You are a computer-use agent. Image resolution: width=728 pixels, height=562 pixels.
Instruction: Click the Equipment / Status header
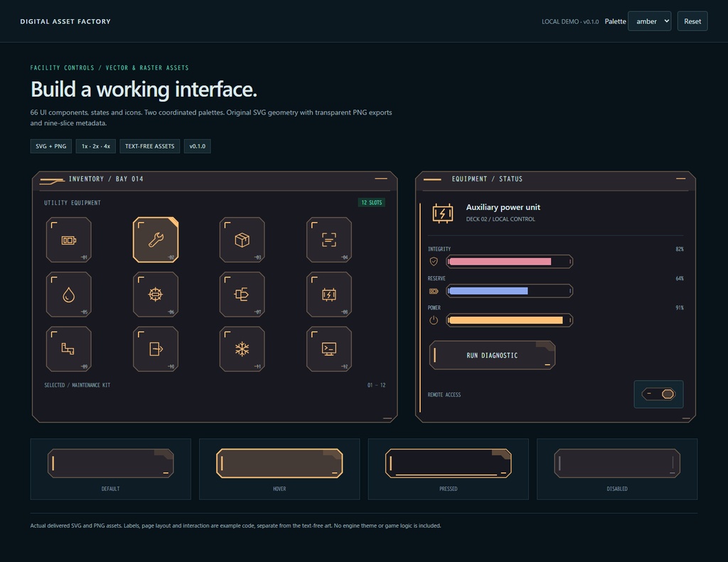(487, 179)
